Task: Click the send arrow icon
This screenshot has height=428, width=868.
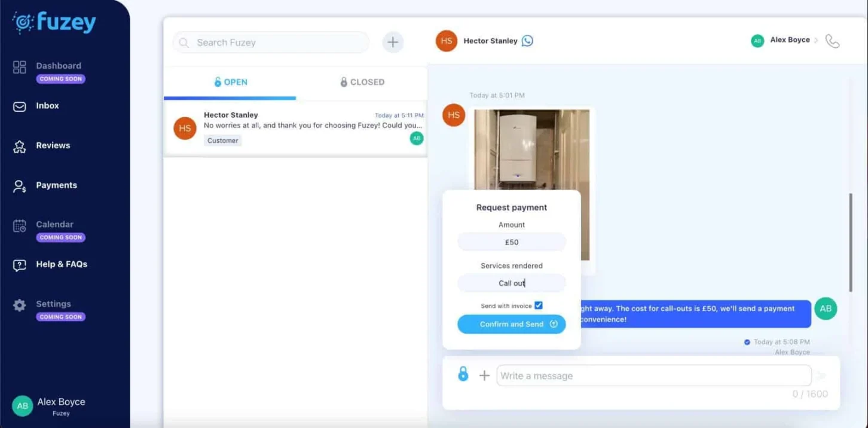Action: 822,376
